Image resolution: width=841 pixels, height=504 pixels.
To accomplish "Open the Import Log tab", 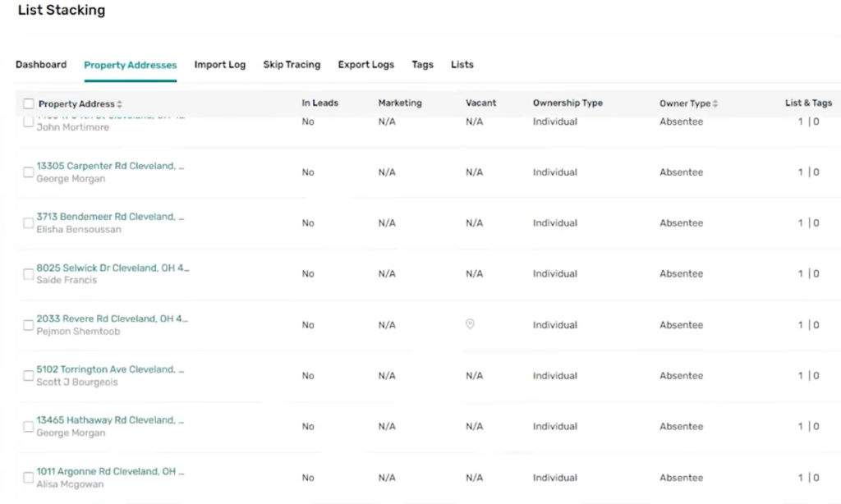I will click(219, 64).
